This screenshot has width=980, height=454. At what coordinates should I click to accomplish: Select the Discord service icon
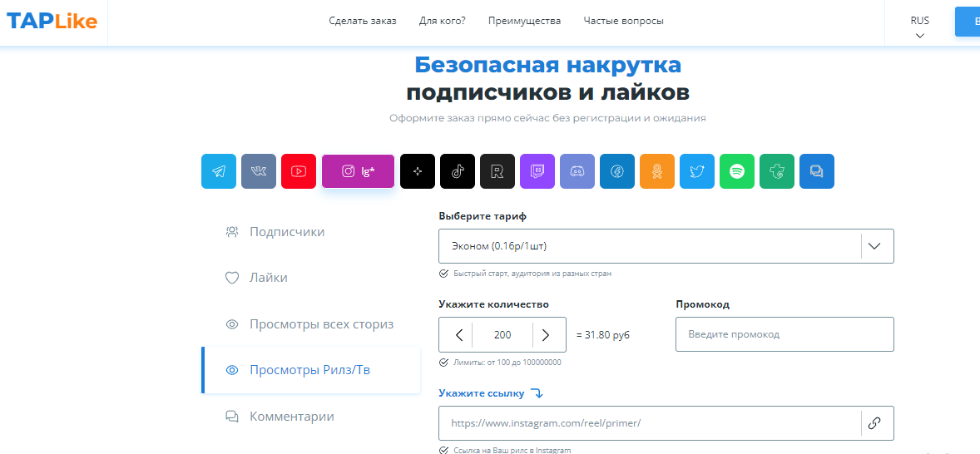(577, 171)
